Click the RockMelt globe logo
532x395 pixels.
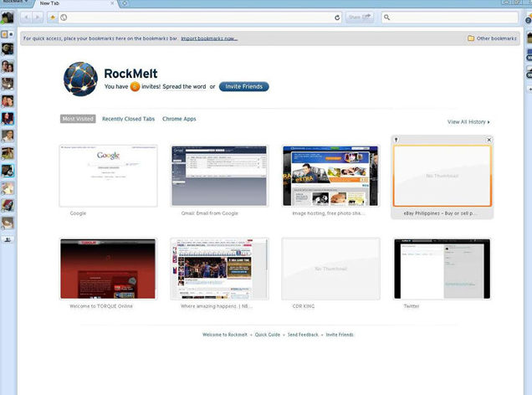tap(80, 79)
